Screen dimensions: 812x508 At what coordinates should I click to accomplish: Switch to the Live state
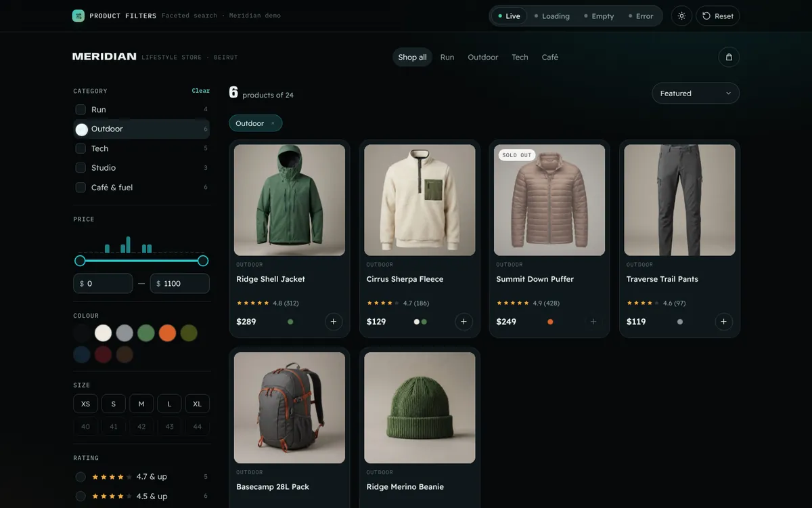509,16
